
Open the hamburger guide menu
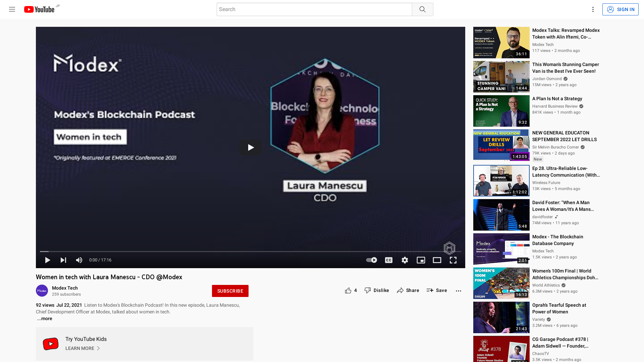(12, 9)
